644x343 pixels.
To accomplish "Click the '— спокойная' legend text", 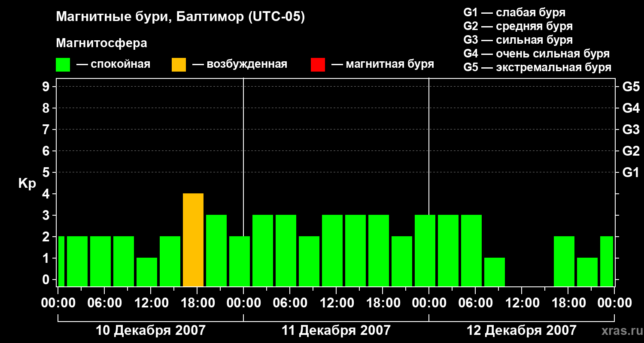I will pos(113,64).
